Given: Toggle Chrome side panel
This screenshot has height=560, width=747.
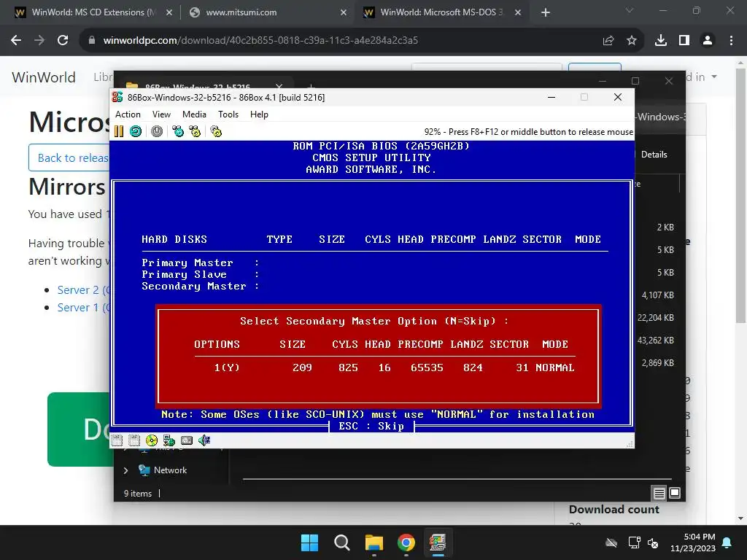Looking at the screenshot, I should point(684,41).
